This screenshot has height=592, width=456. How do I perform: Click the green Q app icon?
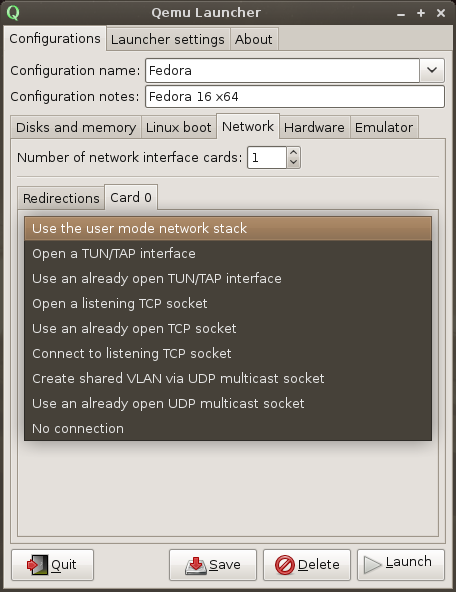12,12
